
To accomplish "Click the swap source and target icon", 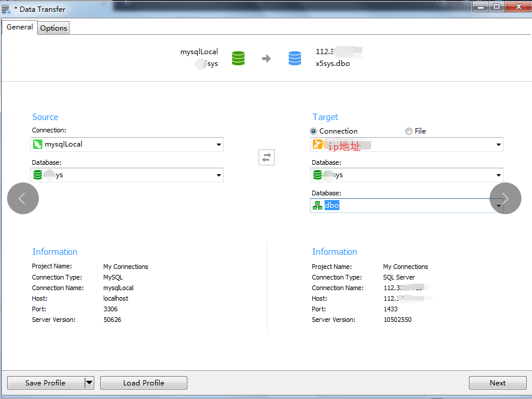I will (x=266, y=157).
